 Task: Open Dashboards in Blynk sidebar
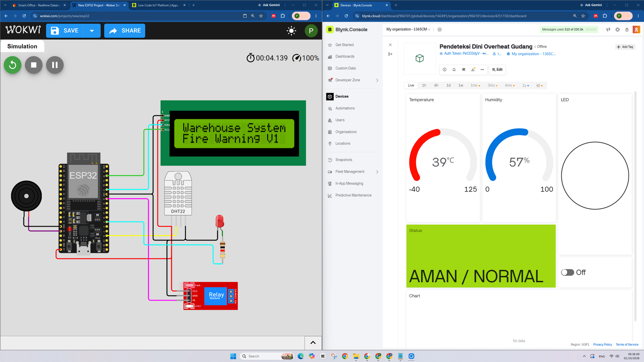[x=345, y=56]
